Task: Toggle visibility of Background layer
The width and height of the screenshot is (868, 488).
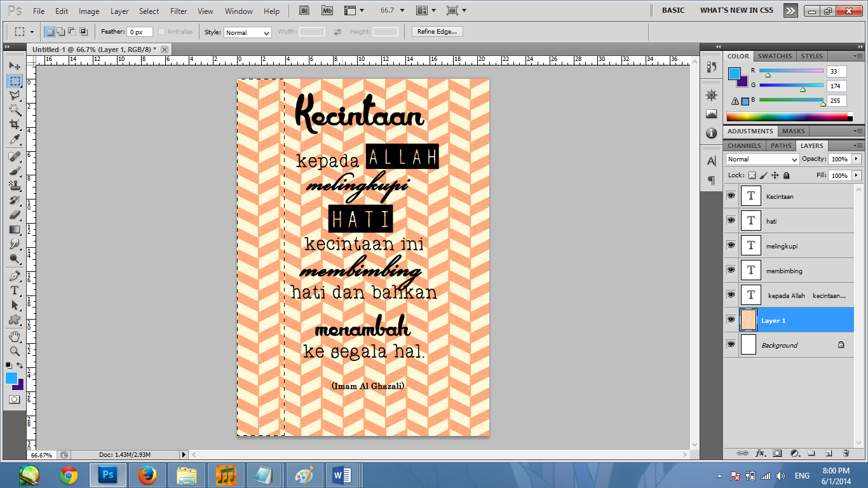Action: coord(731,344)
